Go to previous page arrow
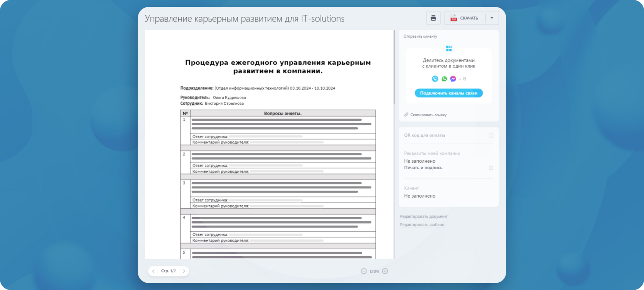 (x=153, y=271)
